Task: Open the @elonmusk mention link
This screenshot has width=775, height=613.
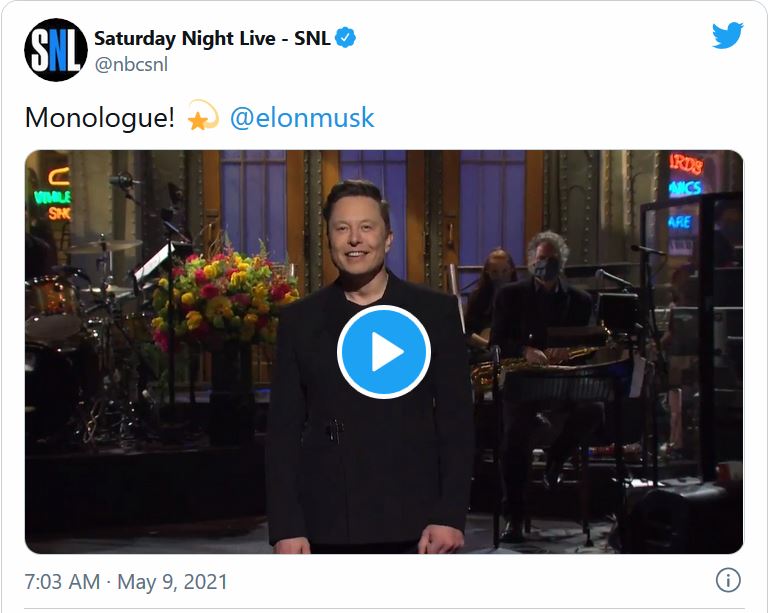Action: (302, 118)
